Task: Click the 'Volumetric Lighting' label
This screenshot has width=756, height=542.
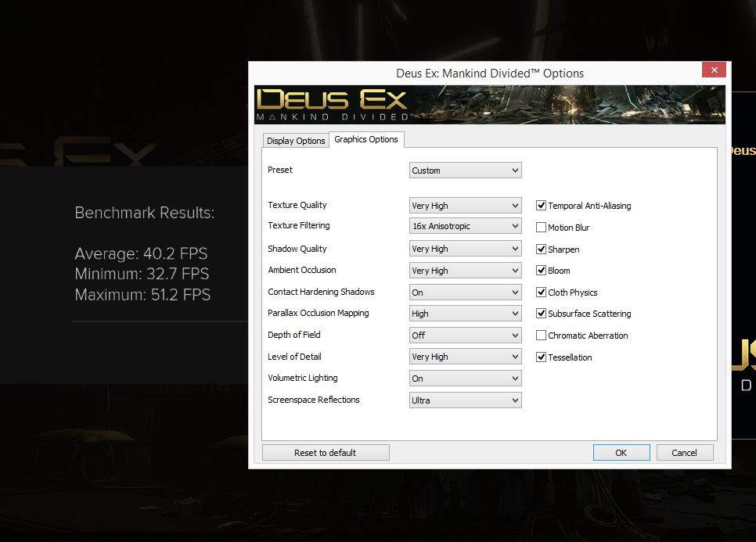Action: [303, 378]
